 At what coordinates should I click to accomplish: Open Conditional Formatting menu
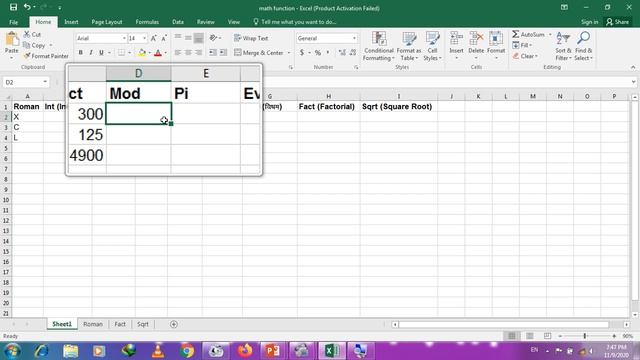point(378,46)
